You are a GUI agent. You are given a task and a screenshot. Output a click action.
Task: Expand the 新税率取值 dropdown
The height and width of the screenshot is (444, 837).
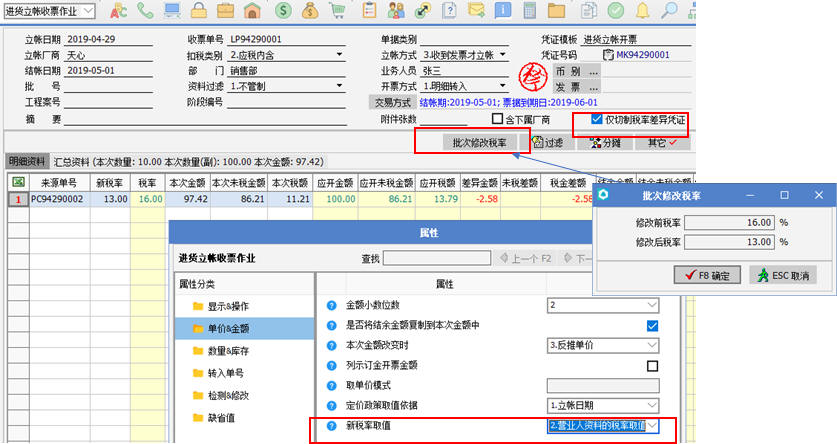[652, 425]
